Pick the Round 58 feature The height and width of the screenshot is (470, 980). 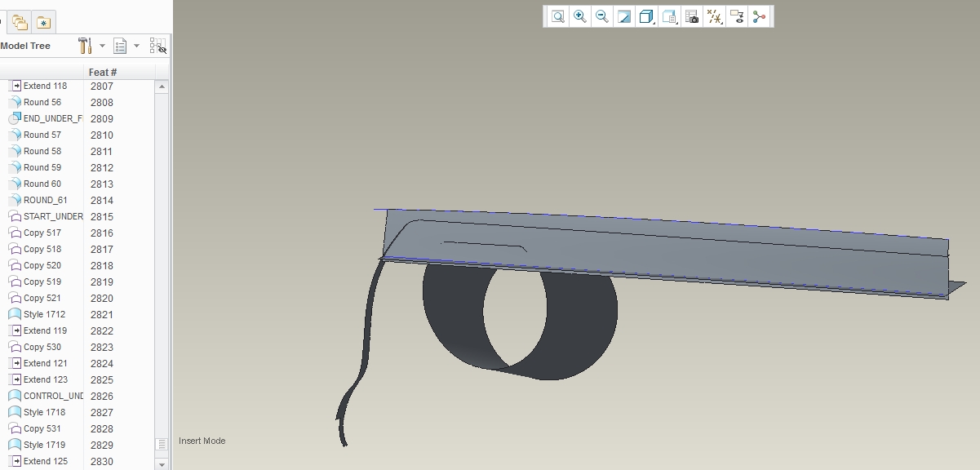(x=42, y=151)
